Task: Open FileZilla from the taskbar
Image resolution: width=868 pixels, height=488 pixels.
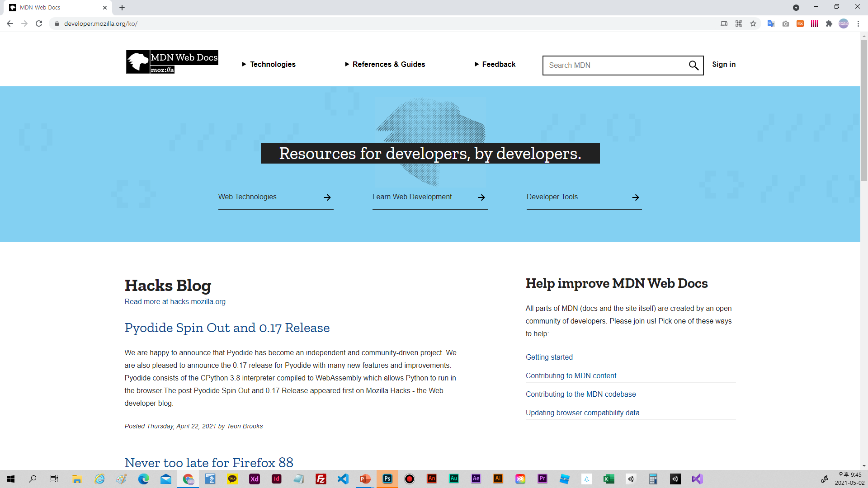Action: pos(321,479)
